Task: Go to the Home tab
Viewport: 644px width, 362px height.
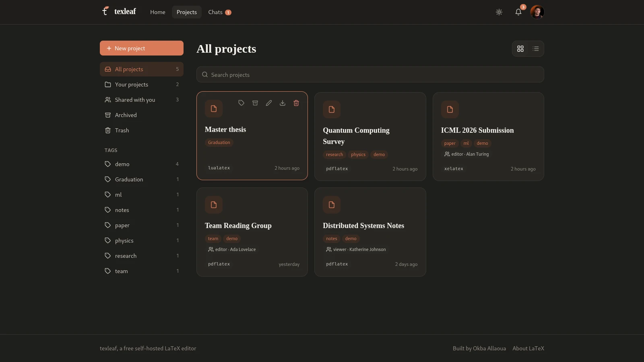Action: pyautogui.click(x=158, y=12)
